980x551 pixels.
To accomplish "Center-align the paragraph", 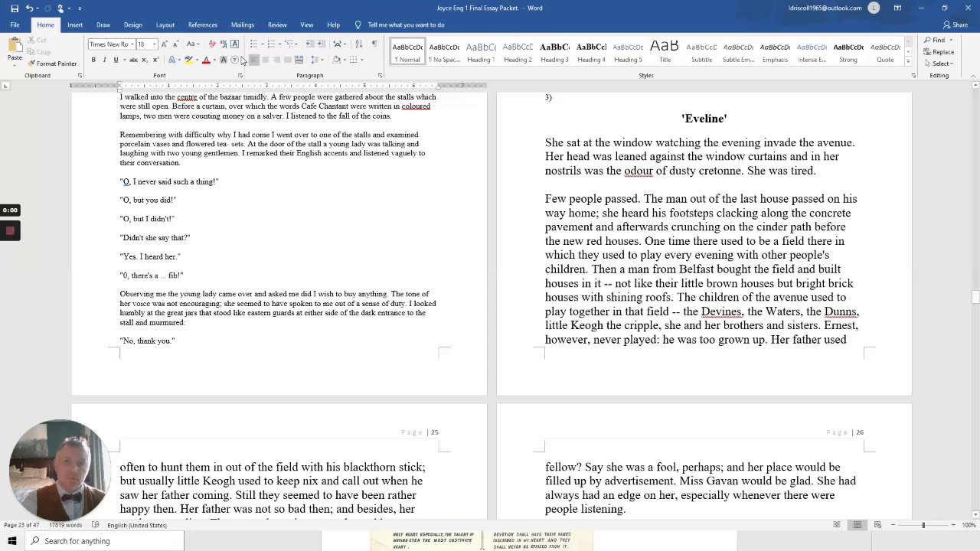I will (266, 60).
